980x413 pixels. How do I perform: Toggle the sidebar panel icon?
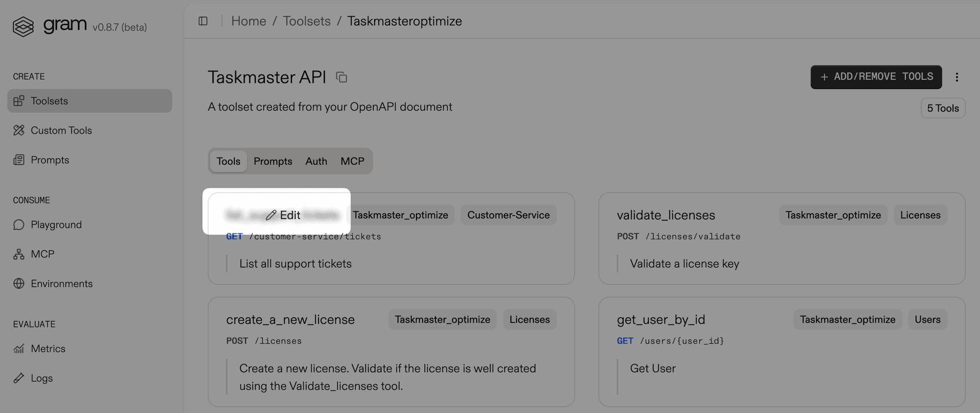click(x=203, y=21)
